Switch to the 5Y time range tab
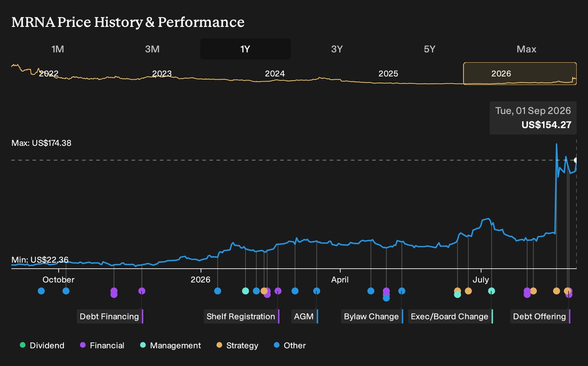 [430, 49]
